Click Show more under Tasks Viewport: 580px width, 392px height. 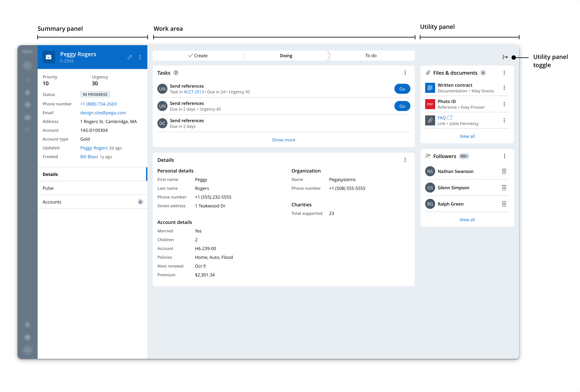click(284, 140)
